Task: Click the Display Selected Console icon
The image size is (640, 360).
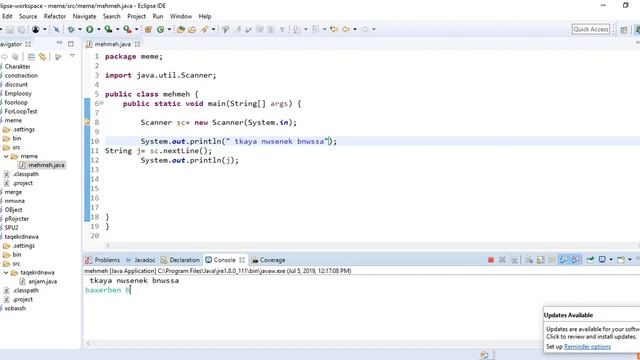Action: click(602, 260)
